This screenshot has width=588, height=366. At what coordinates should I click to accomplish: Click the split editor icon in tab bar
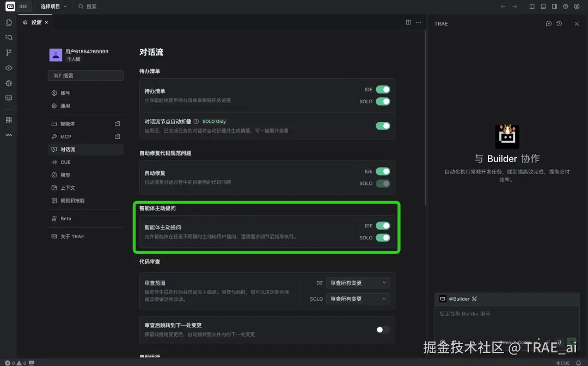point(408,22)
